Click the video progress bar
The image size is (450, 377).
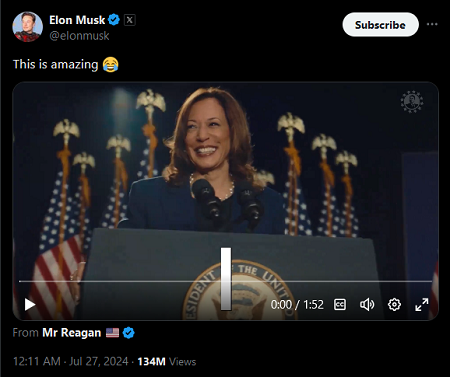(225, 281)
